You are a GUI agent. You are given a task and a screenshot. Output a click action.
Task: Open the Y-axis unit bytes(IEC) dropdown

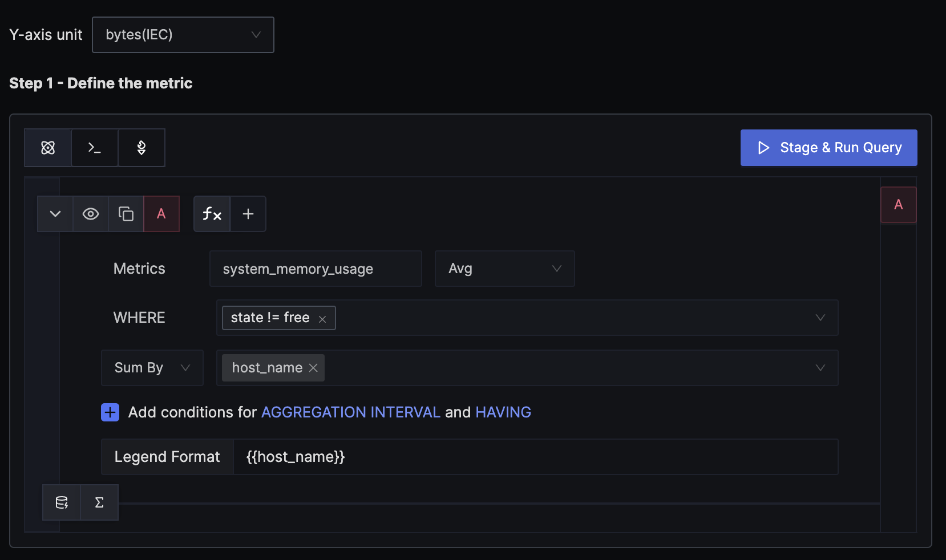point(183,35)
